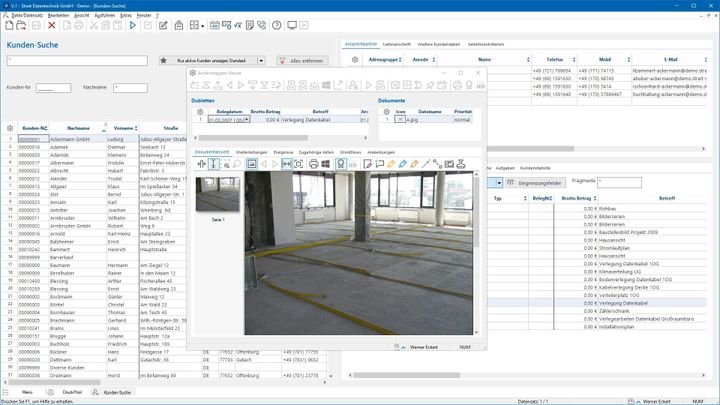Image resolution: width=720 pixels, height=405 pixels.
Task: Switch to the Lieferanschrift tab
Action: click(398, 45)
